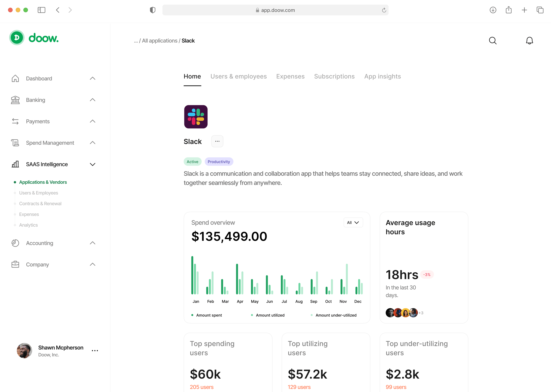Screen dimensions: 551x392
Task: Expand the Company menu chevron
Action: pos(93,265)
